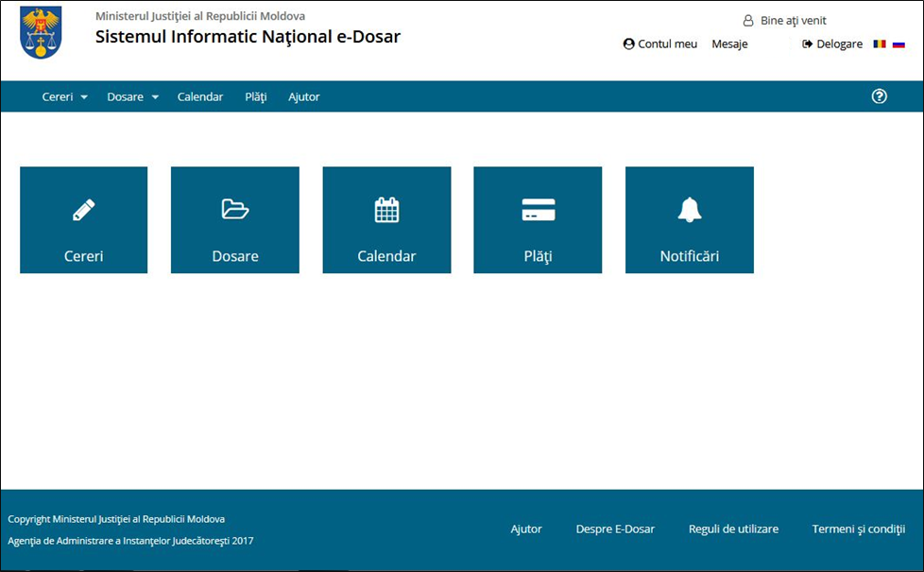
Task: Click the Moldova coat of arms logo
Action: coord(41,32)
